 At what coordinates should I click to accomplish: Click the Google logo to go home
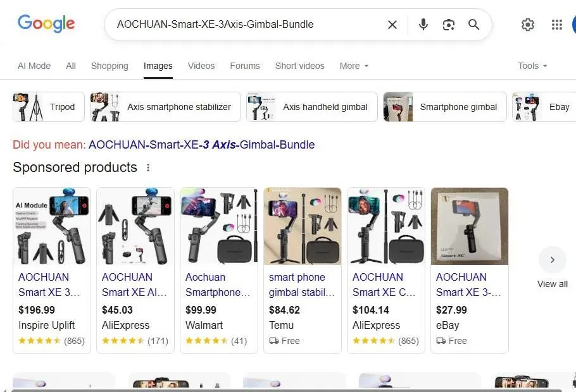pos(46,23)
